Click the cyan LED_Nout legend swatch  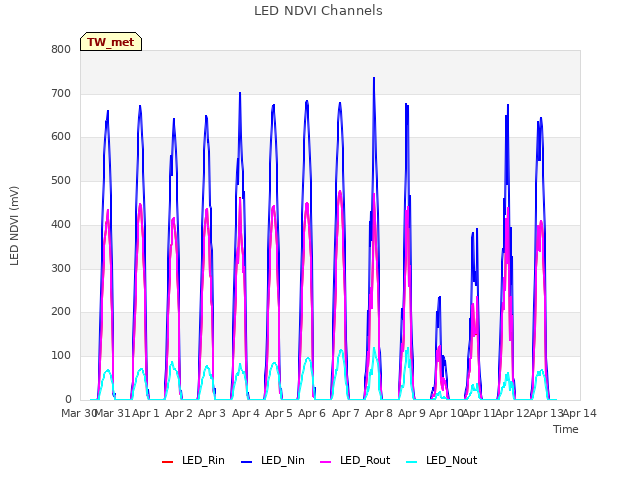412,462
